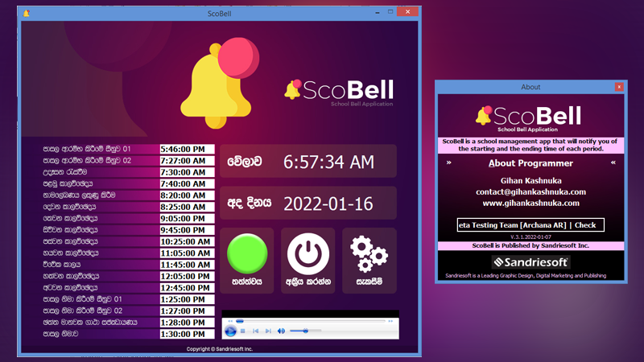This screenshot has width=644, height=362.
Task: Select the 7:27:00 AM time field
Action: (x=187, y=160)
